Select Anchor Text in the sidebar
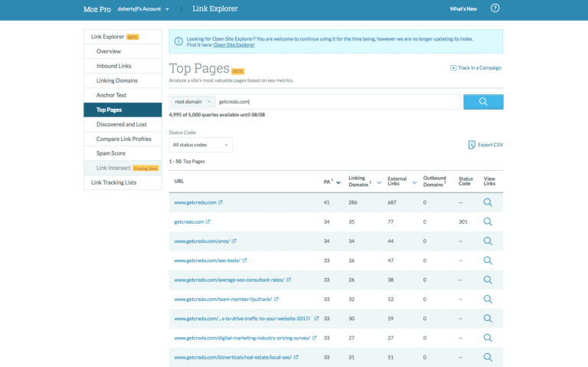Screen dimensions: 588x367 point(122,95)
